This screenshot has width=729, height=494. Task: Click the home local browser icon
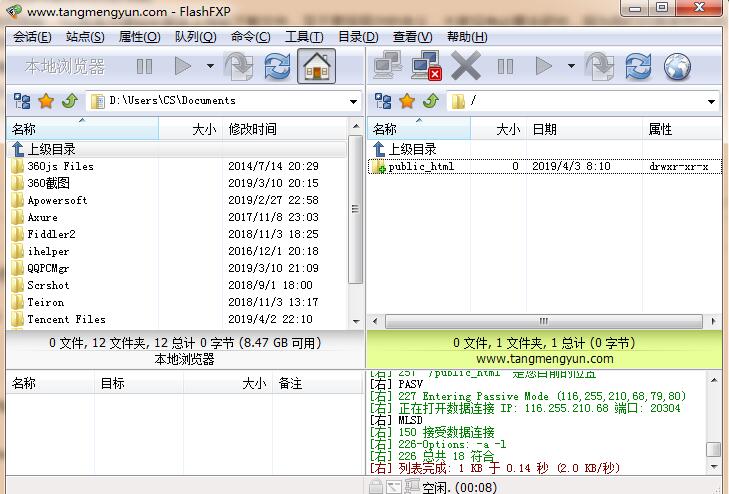click(x=317, y=66)
